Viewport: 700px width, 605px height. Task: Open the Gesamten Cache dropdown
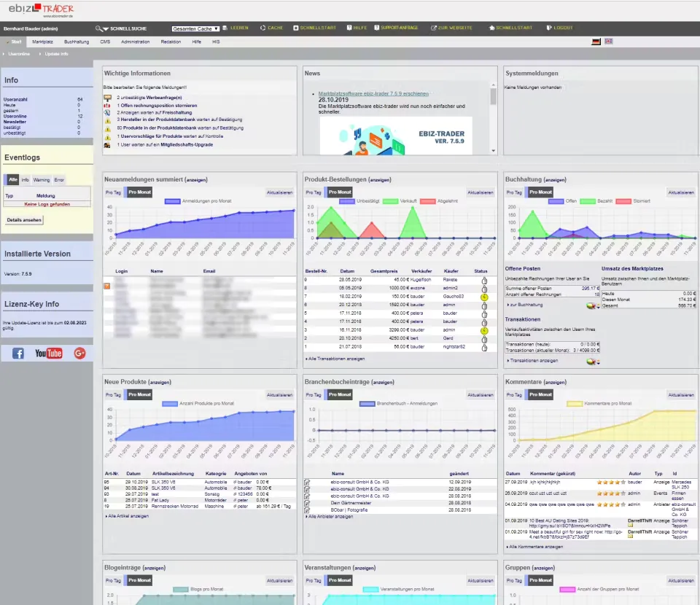(x=195, y=28)
